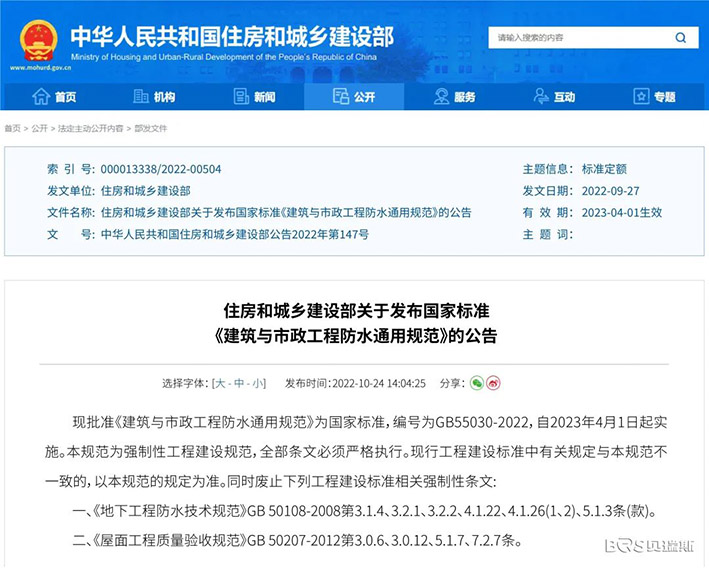The image size is (709, 568).
Task: Click the search magnifier icon
Action: pyautogui.click(x=680, y=38)
